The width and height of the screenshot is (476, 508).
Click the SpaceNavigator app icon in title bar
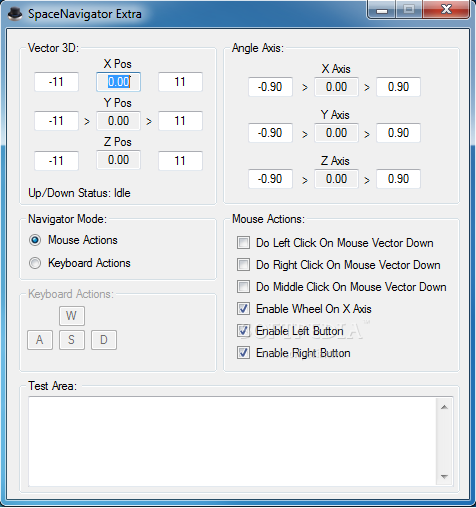14,14
